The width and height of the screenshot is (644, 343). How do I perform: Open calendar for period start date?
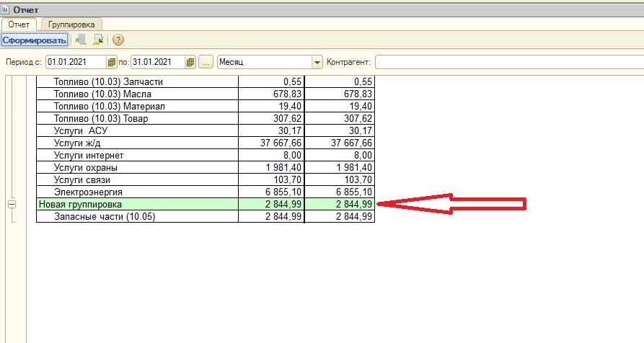[x=112, y=63]
